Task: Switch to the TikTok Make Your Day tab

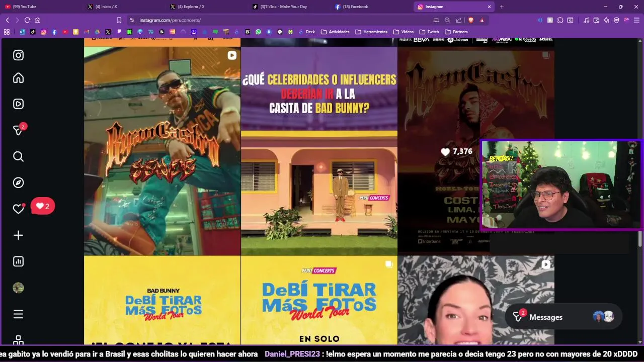Action: click(x=289, y=7)
